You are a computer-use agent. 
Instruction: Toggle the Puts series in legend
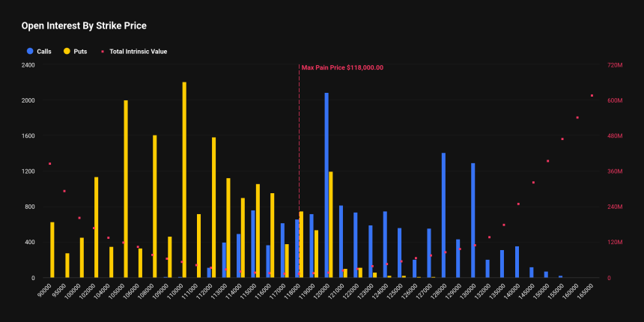coord(80,52)
